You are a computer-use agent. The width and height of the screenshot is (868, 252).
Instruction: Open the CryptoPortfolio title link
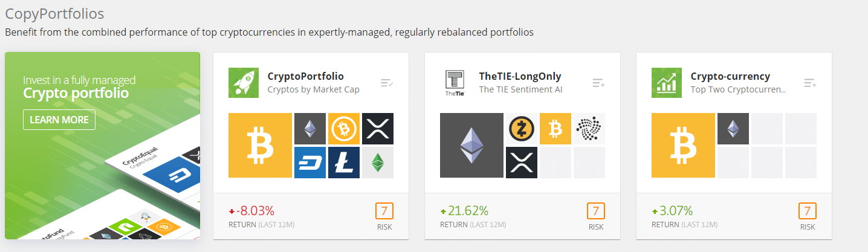coord(305,77)
